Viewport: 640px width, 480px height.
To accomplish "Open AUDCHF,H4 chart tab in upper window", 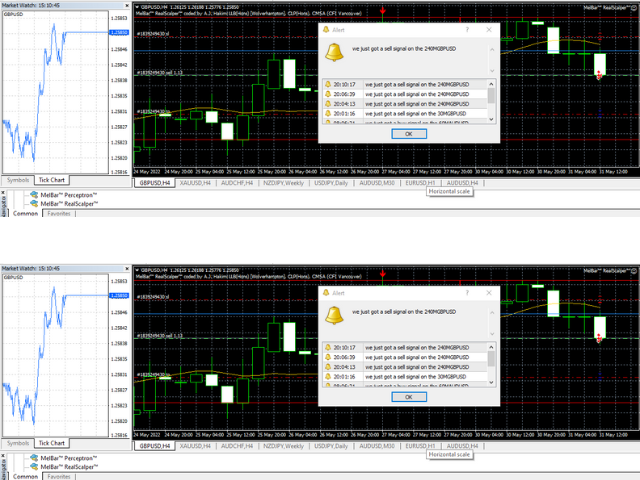I will point(237,183).
